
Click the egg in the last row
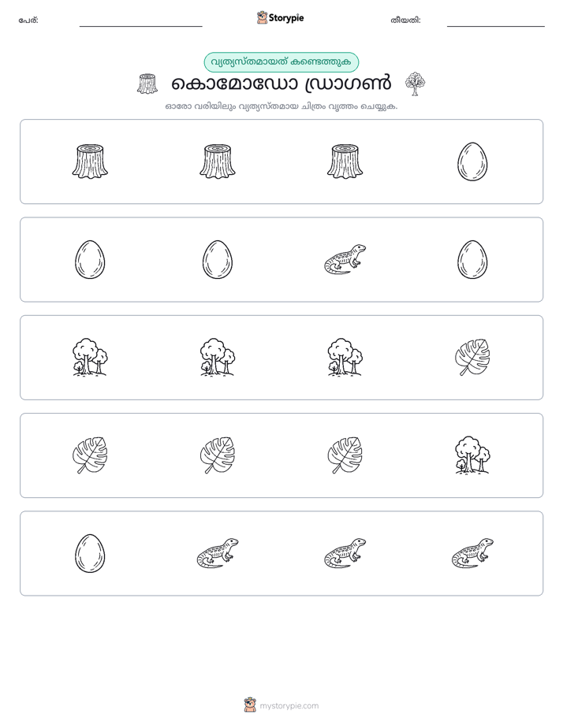click(x=90, y=553)
